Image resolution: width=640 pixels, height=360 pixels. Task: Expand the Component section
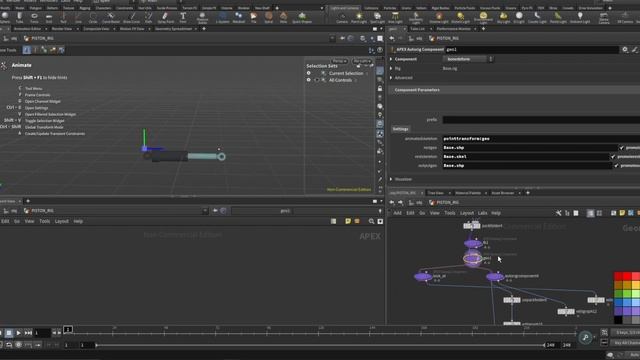pyautogui.click(x=391, y=59)
